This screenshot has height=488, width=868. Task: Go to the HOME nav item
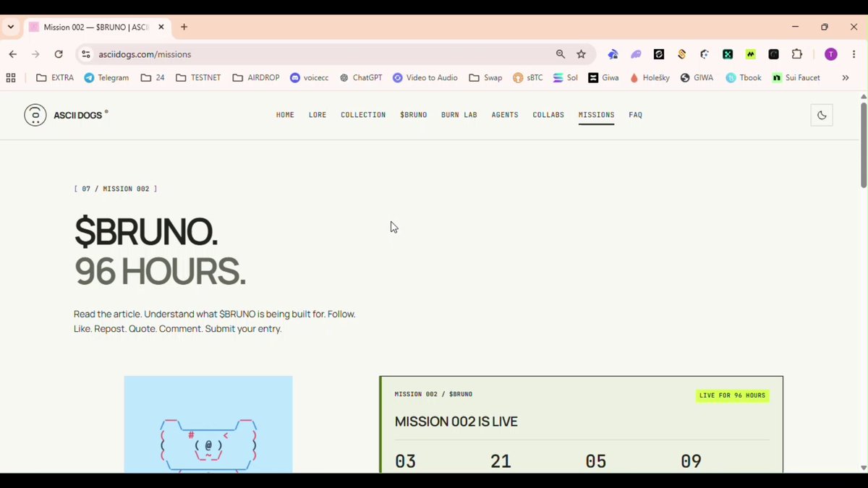coord(285,115)
